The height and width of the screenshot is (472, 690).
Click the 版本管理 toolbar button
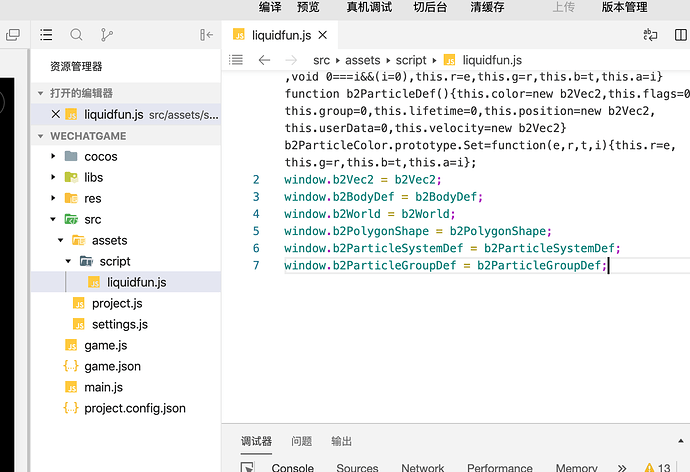coord(624,7)
